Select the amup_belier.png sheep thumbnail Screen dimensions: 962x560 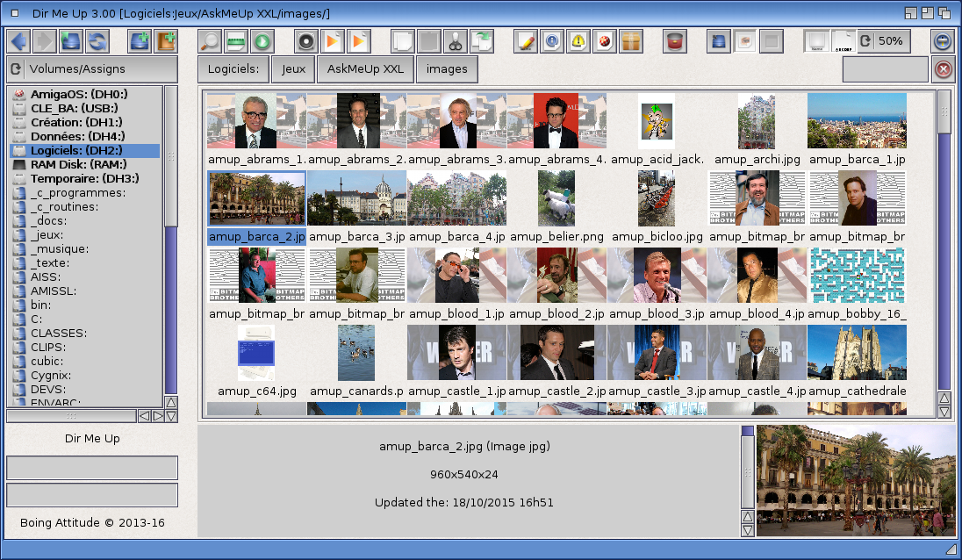pyautogui.click(x=556, y=197)
